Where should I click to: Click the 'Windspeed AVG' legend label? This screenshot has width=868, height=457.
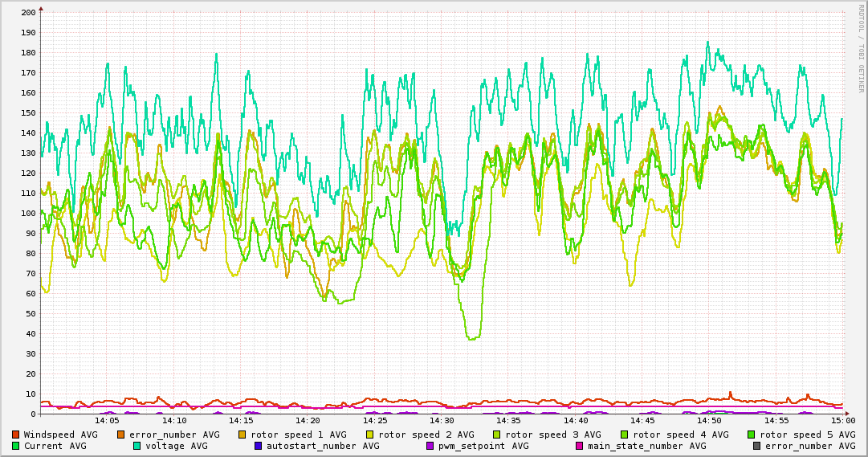pos(60,435)
